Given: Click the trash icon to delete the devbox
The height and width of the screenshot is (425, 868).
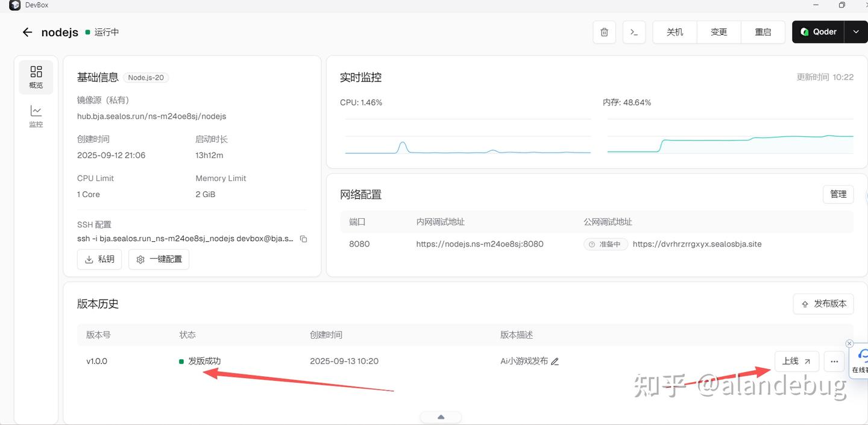Looking at the screenshot, I should (604, 32).
